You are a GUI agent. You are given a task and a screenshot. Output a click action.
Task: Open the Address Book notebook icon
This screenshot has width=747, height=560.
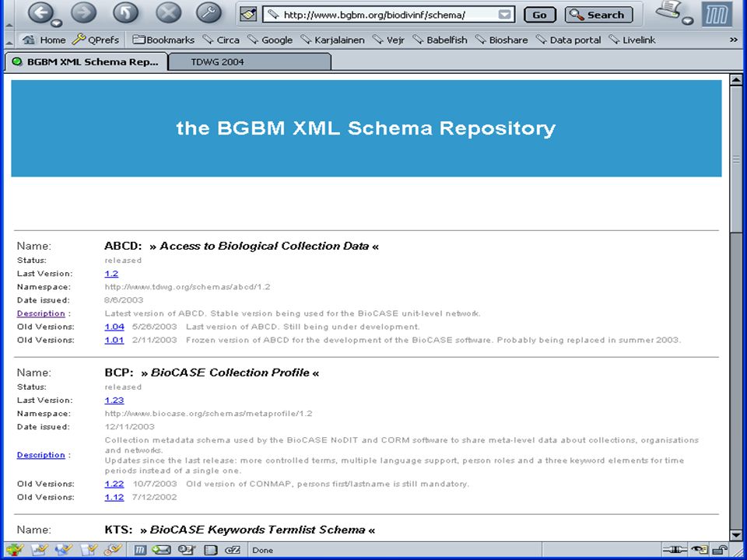[x=210, y=550]
